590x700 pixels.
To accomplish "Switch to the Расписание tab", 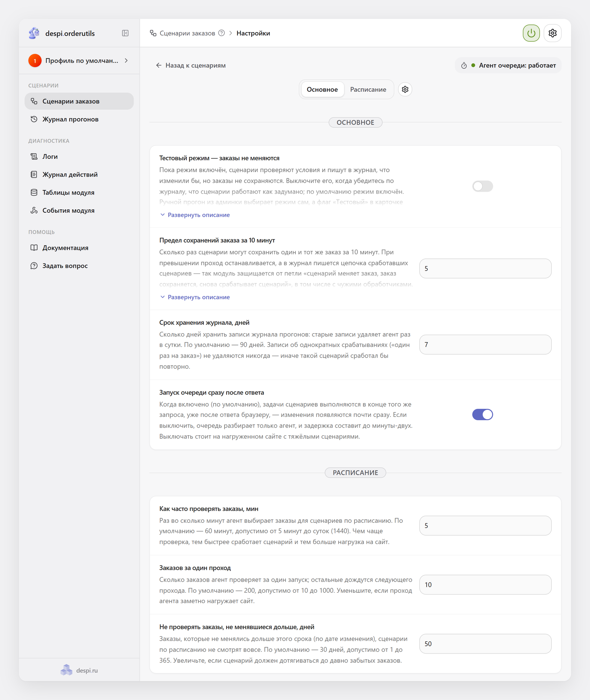I will 368,89.
